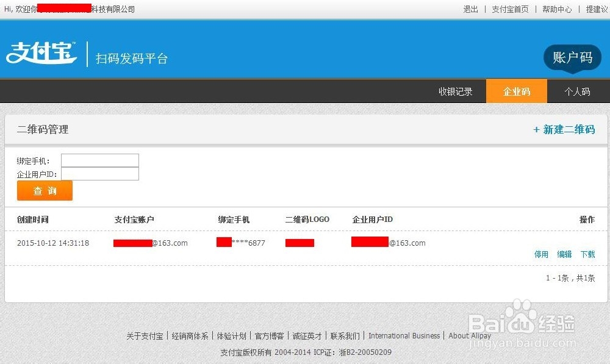
Task: Click the 1 - 1条，共1条 pager text
Action: click(x=570, y=278)
